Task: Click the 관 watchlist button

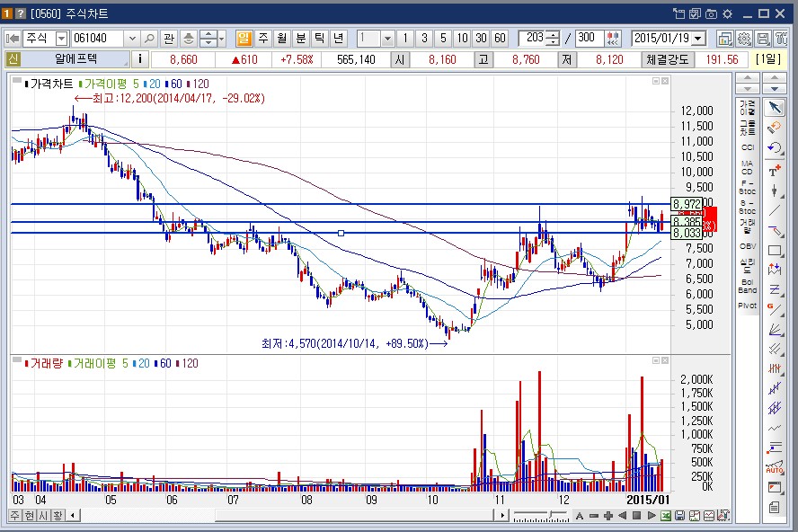Action: point(168,38)
